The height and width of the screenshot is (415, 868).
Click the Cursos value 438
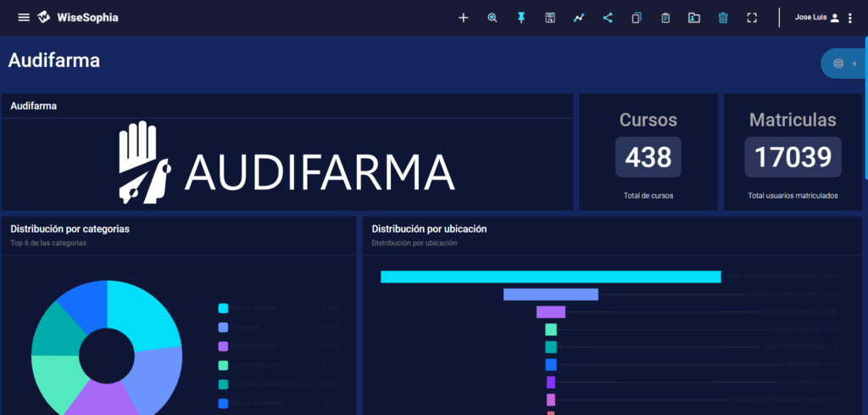coord(648,157)
